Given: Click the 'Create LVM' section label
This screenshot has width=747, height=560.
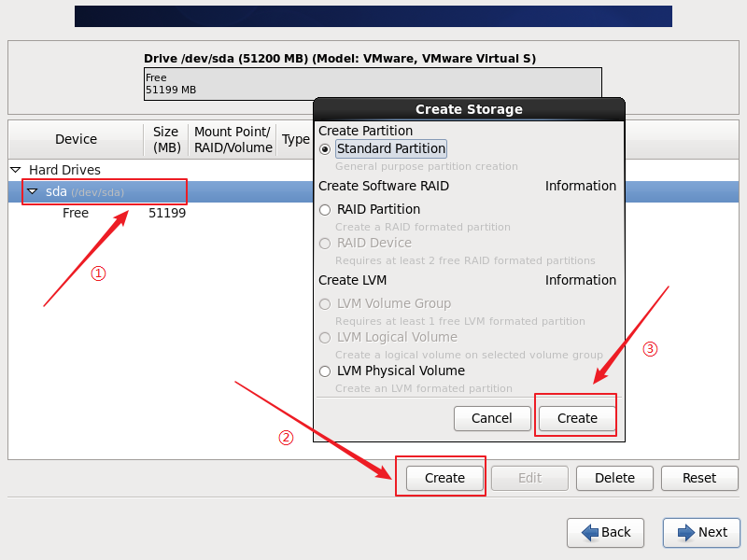Looking at the screenshot, I should pos(353,280).
